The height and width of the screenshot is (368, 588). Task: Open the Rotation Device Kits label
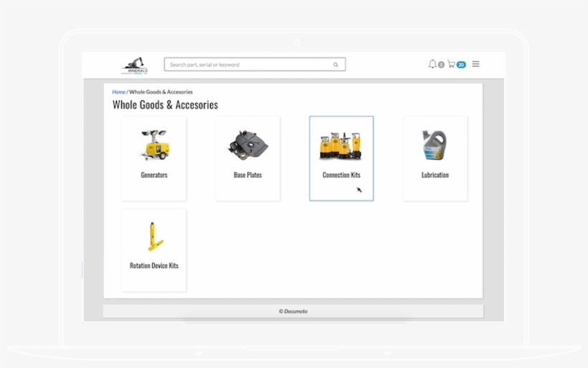point(154,265)
